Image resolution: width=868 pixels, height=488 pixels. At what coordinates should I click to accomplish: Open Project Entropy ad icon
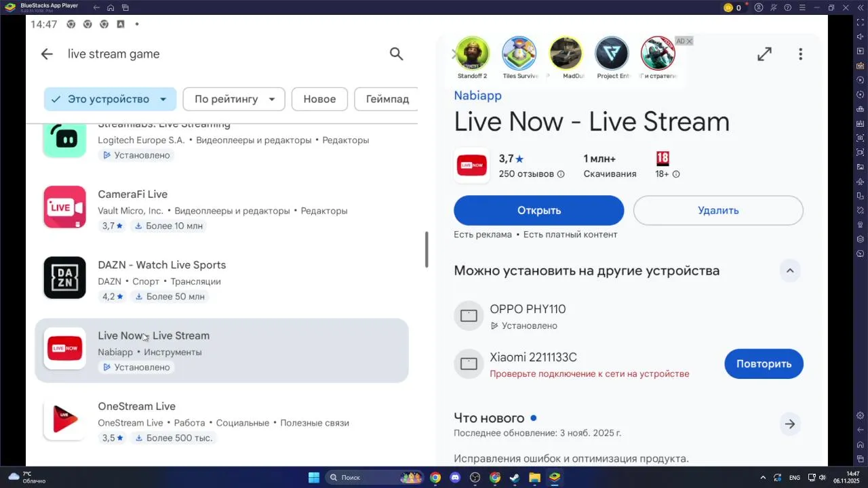click(x=612, y=54)
